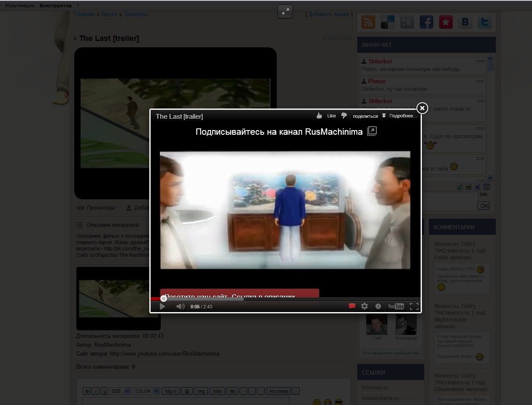This screenshot has width=532, height=405.
Task: Open the All codes button
Action: [x=278, y=391]
